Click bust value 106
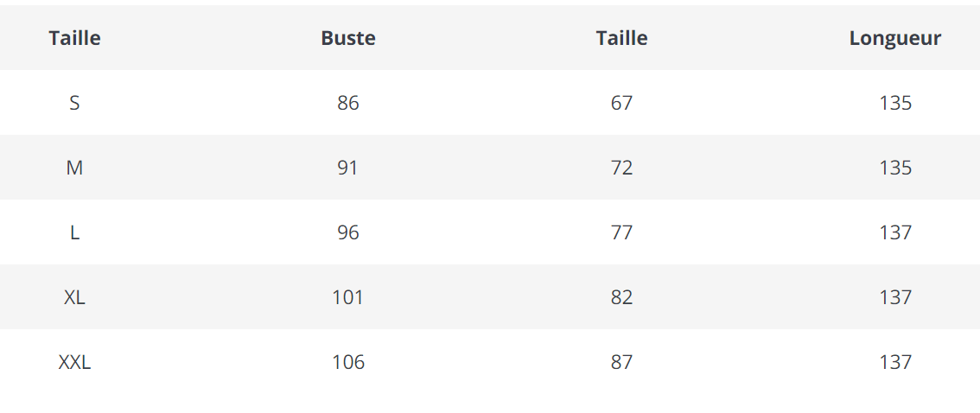Viewport: 980px width, 413px height. tap(348, 362)
